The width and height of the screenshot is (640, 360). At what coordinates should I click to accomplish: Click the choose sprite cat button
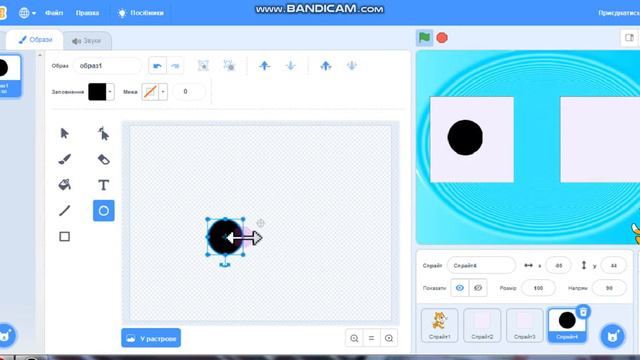tap(612, 336)
